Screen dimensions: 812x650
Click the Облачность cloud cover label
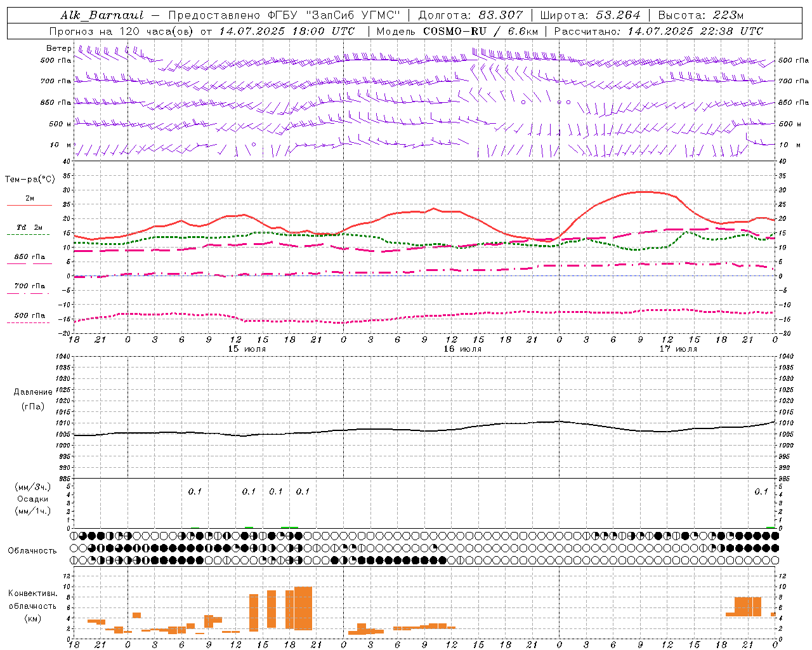pos(32,550)
